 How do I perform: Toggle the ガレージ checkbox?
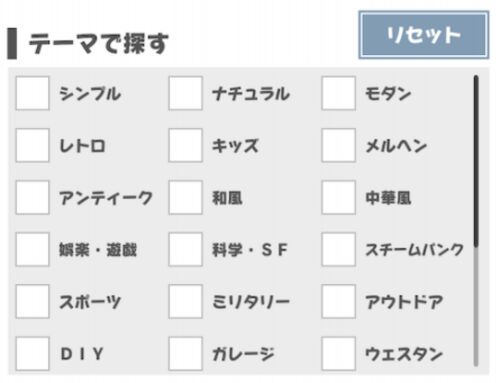[185, 353]
